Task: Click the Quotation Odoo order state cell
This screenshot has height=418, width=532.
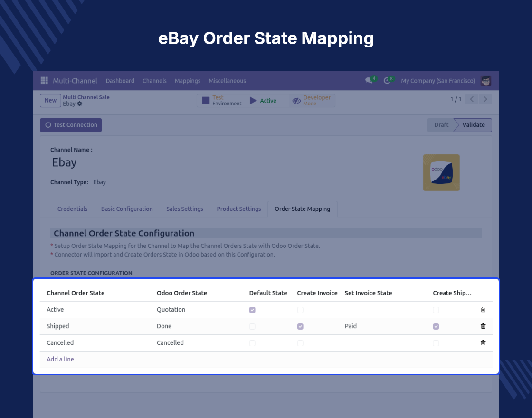Action: tap(171, 309)
